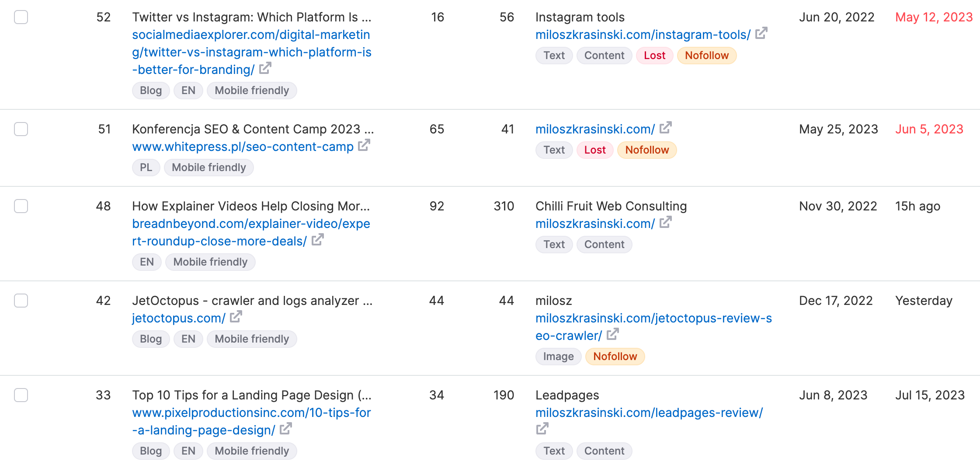Open miloszkrasinski.com/instagram-tools/ link
Image resolution: width=980 pixels, height=469 pixels.
coord(643,35)
